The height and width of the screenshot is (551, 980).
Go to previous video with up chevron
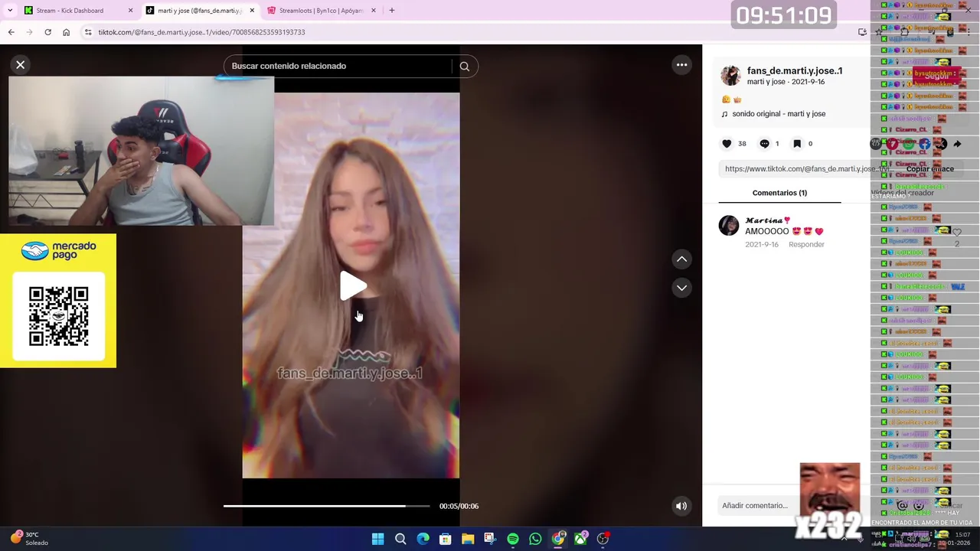click(x=681, y=259)
